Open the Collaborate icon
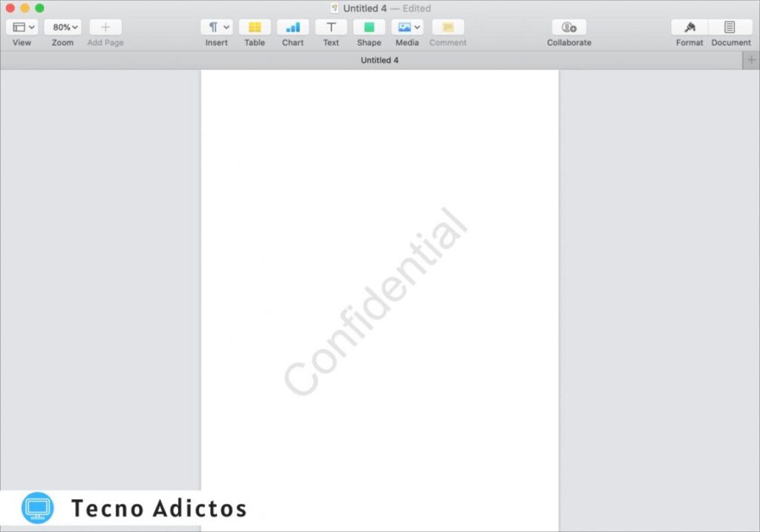The height and width of the screenshot is (532, 760). 569,27
